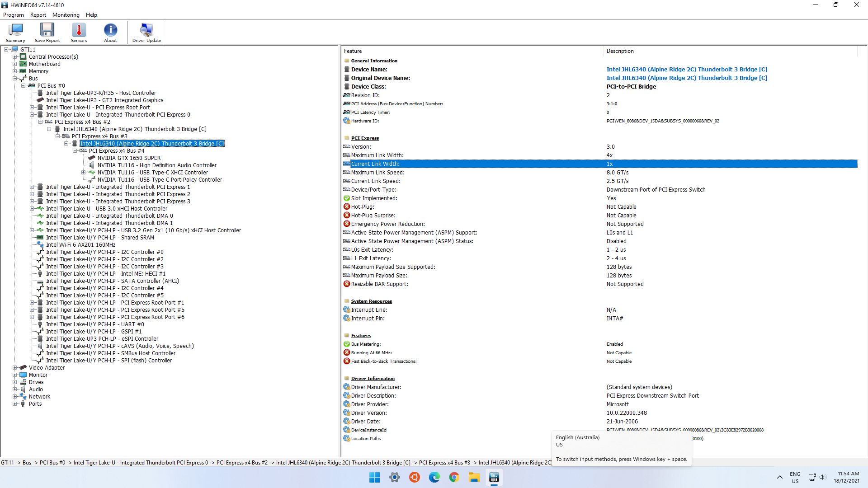Select Intel Wi-Fi 6 AX201 160MHz
This screenshot has width=868, height=488.
click(x=80, y=245)
